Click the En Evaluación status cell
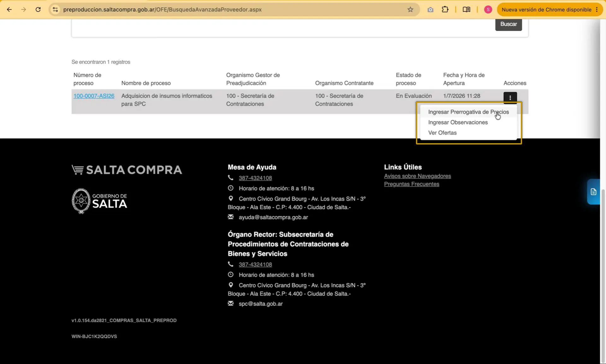606x364 pixels. coord(413,96)
